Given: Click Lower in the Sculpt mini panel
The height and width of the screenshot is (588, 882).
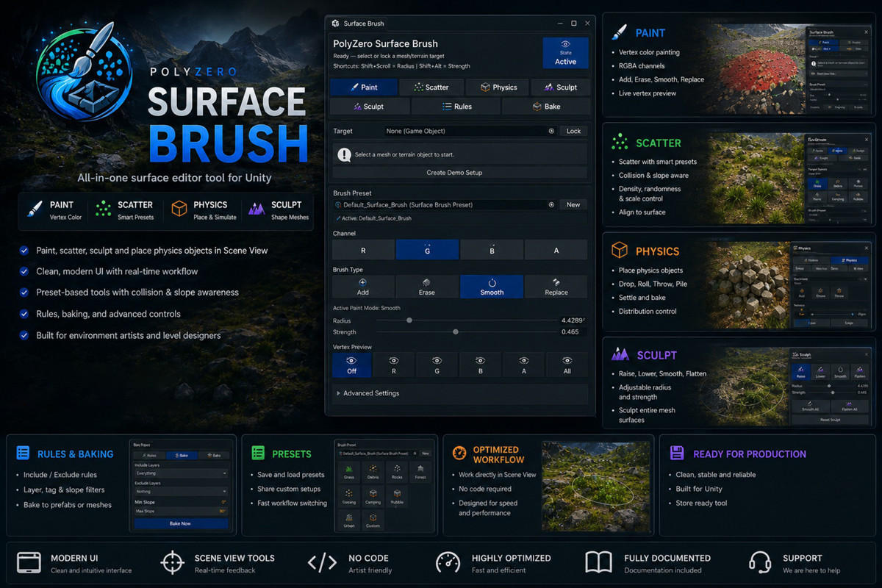Looking at the screenshot, I should coord(820,372).
